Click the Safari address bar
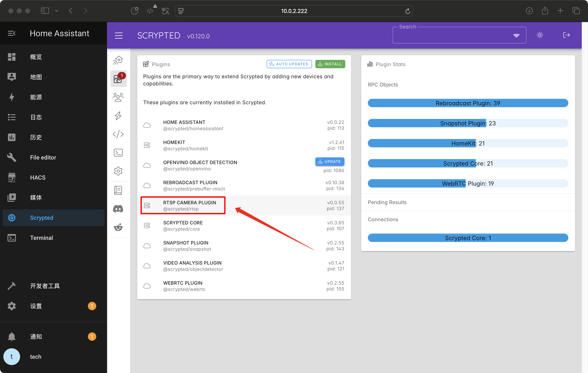Viewport: 588px width, 373px height. 294,11
